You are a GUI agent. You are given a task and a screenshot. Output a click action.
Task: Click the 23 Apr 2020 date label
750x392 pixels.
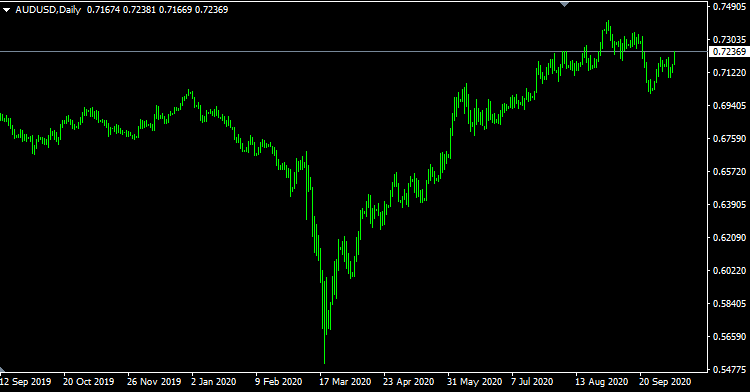point(408,381)
